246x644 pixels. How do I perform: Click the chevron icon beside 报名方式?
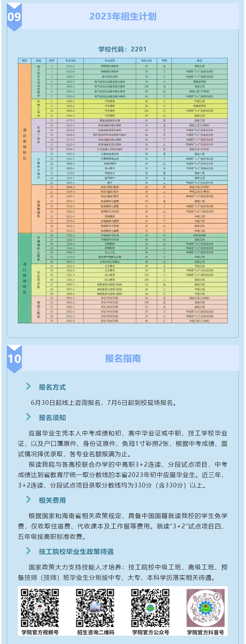pos(29,386)
